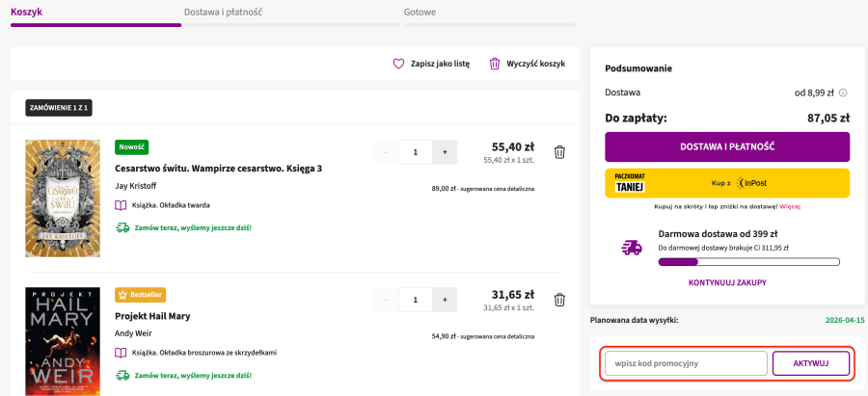Switch to the Dostawa i płatność step
The width and height of the screenshot is (868, 396).
point(224,13)
